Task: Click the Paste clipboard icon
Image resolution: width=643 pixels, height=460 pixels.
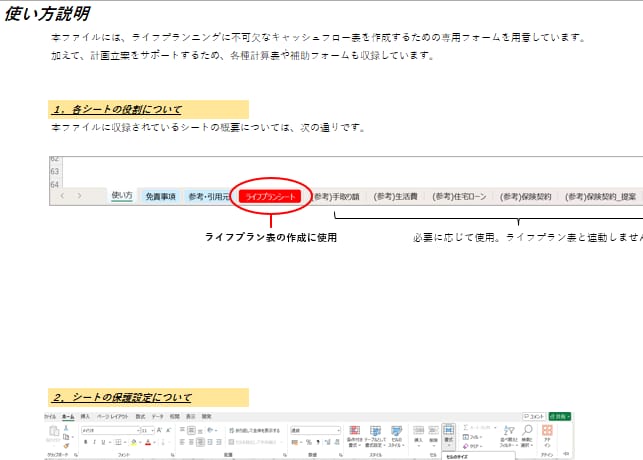Action: click(54, 431)
